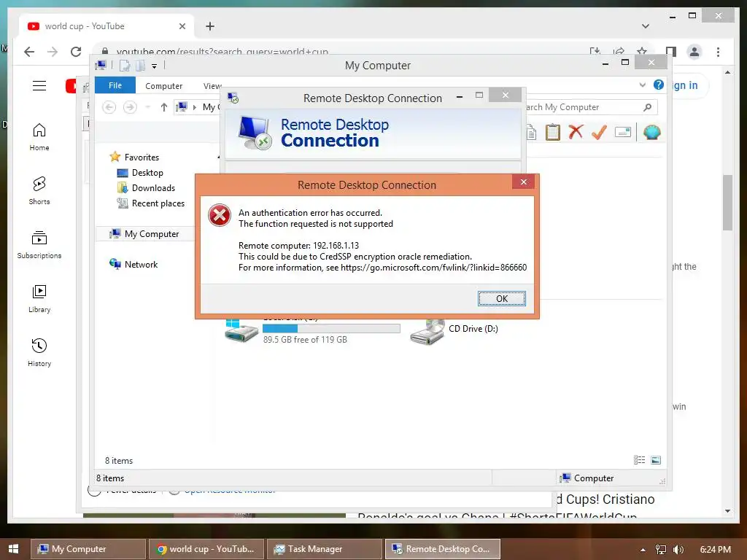Screen dimensions: 747x560
Task: Expand the My Computer ribbon chevron
Action: click(643, 85)
